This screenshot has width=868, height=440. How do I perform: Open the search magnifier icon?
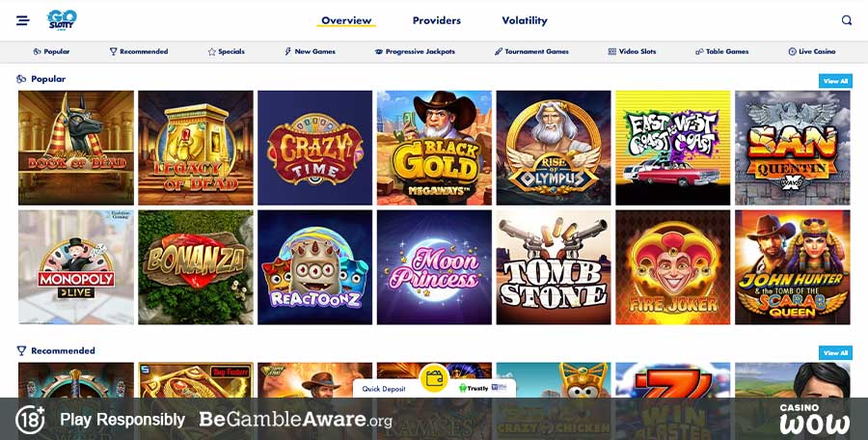[x=847, y=20]
